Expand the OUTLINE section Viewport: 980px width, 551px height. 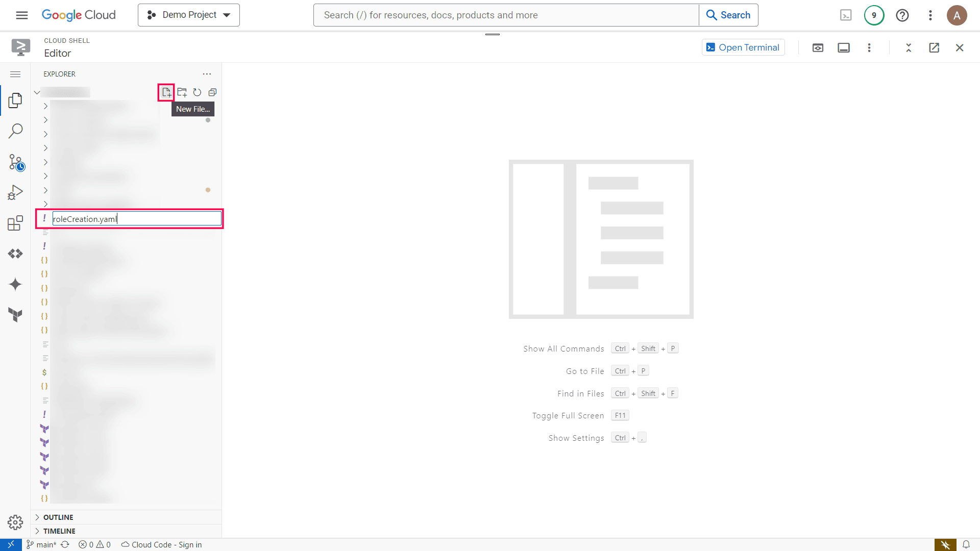pos(58,517)
